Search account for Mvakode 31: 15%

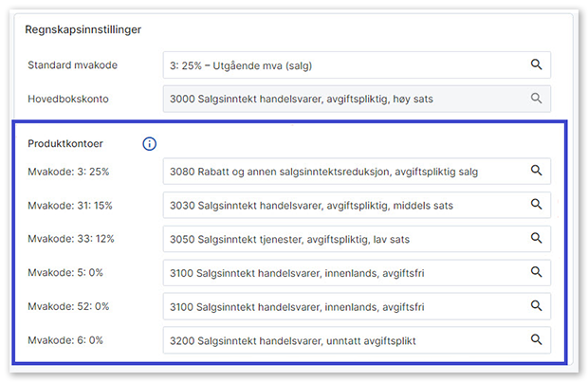536,205
